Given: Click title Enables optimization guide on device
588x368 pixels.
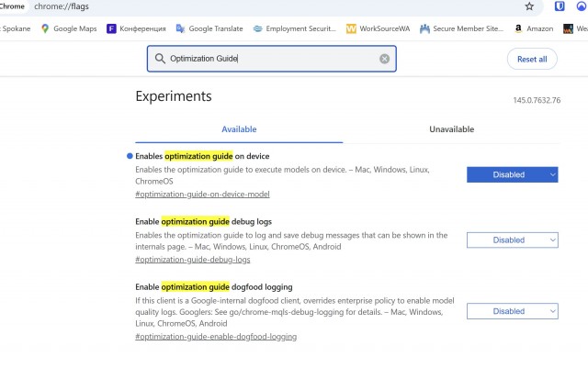Looking at the screenshot, I should pos(202,156).
